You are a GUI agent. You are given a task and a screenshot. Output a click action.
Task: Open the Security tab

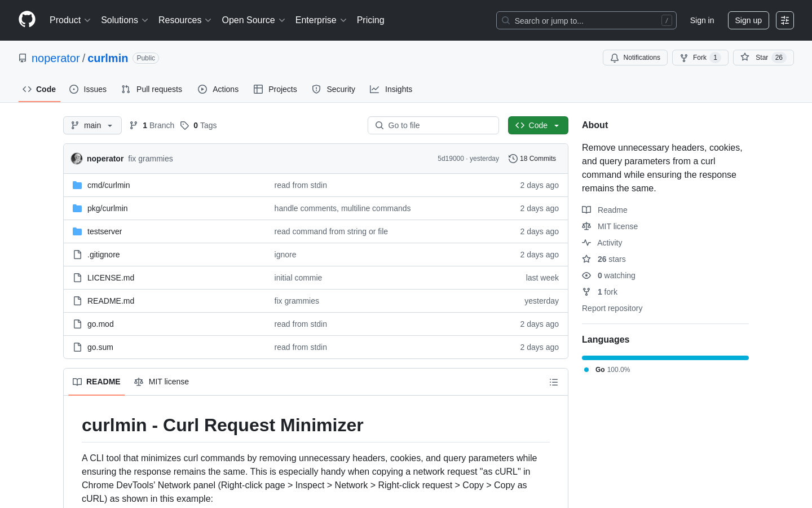point(334,89)
